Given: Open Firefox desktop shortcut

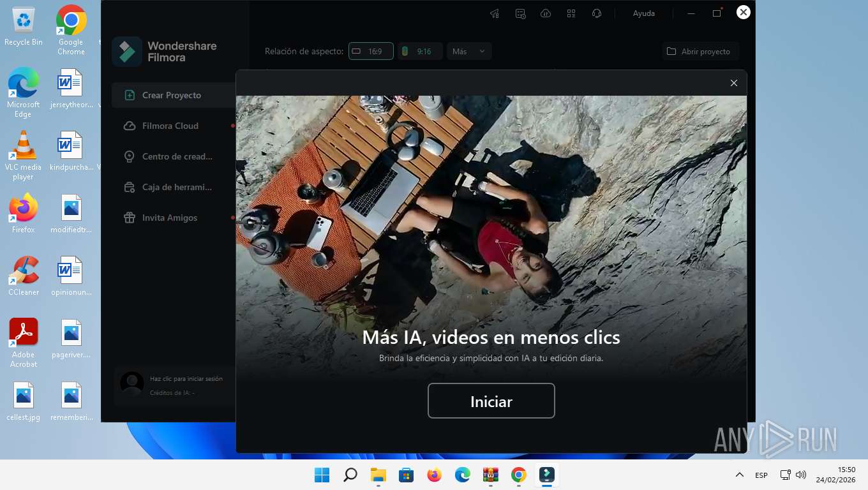Looking at the screenshot, I should (x=24, y=214).
